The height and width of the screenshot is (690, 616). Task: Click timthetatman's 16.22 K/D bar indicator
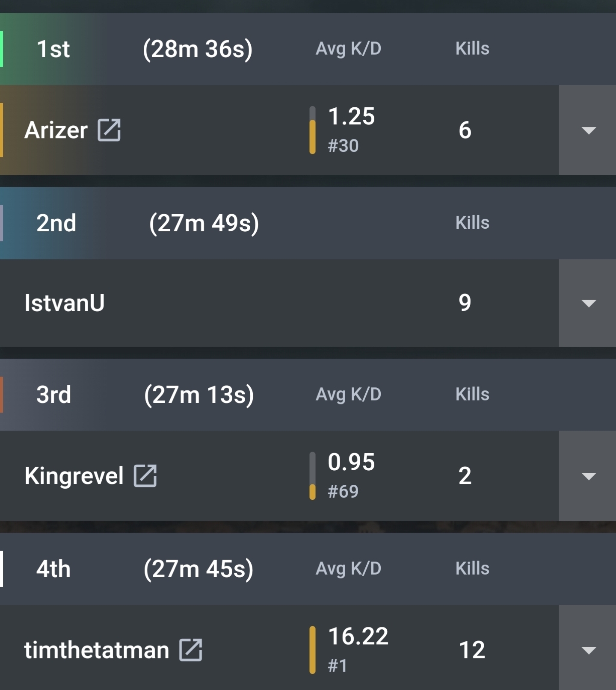coord(312,650)
